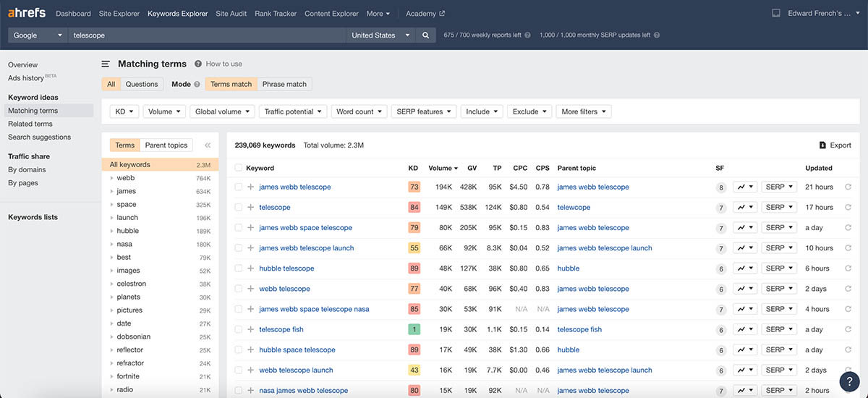The image size is (868, 398).
Task: Open SERP dropdown for james webb telescope
Action: pos(779,187)
